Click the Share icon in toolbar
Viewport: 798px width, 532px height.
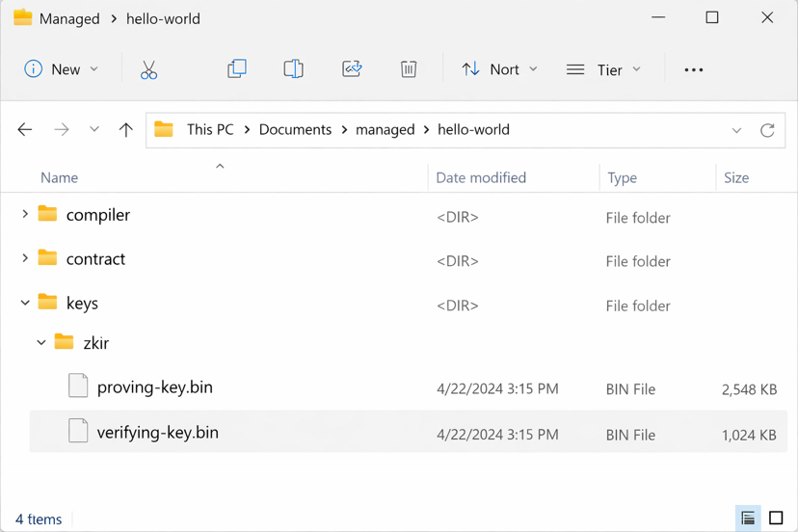click(x=352, y=69)
